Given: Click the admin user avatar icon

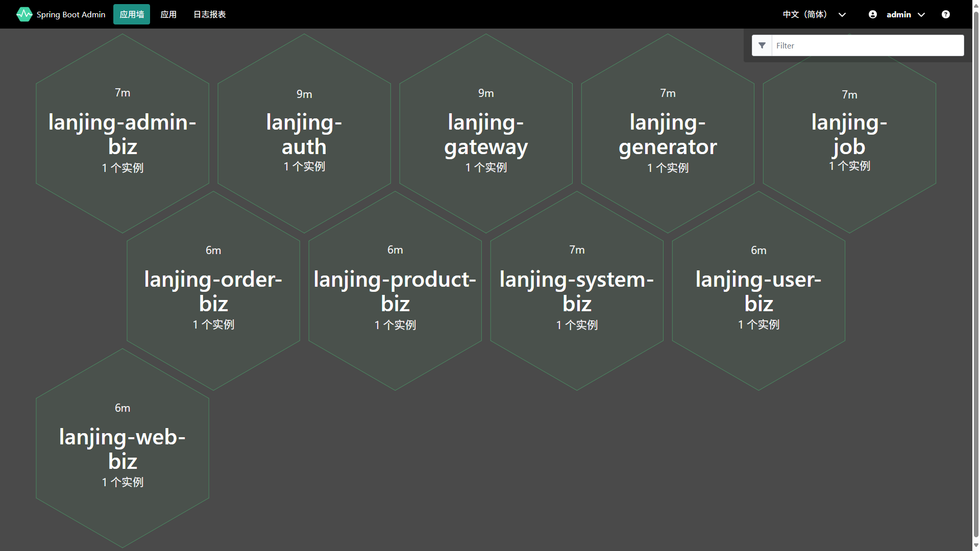Looking at the screenshot, I should click(873, 14).
